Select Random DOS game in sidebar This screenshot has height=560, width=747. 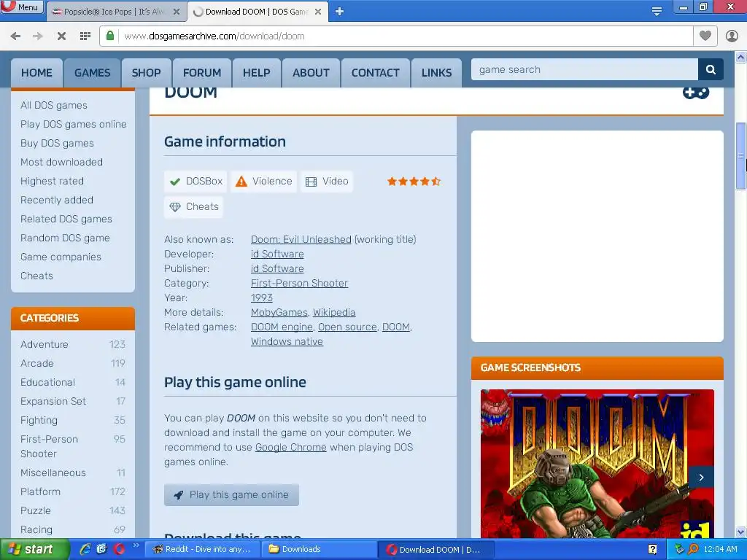(65, 238)
